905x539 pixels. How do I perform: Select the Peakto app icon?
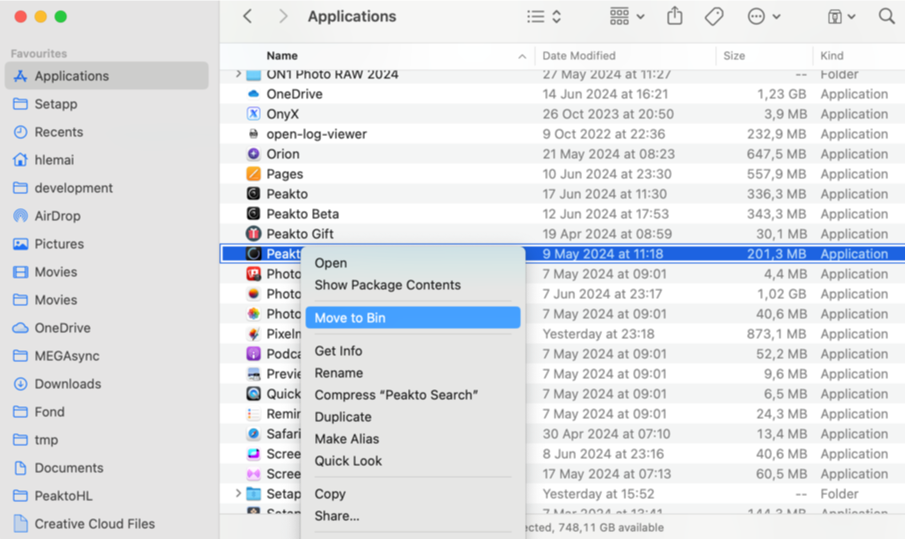click(253, 193)
